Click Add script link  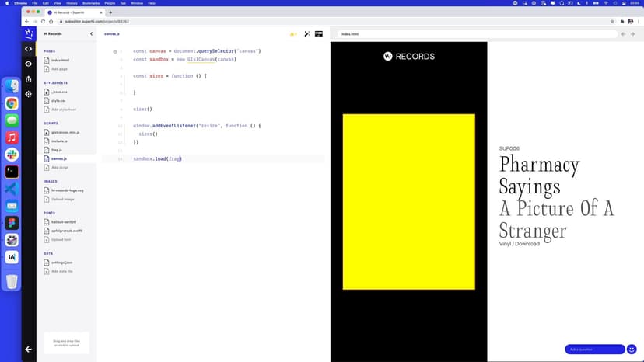pos(60,167)
